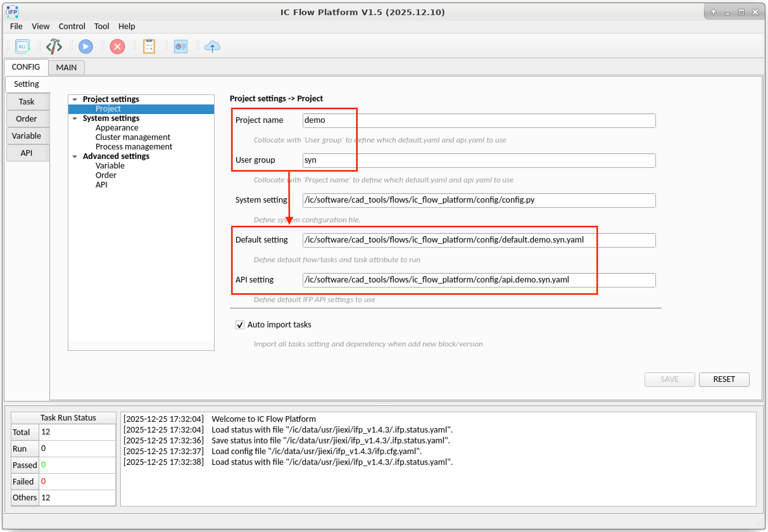Screen dimensions: 768x532
Task: Click the summary report chart icon
Action: 180,46
